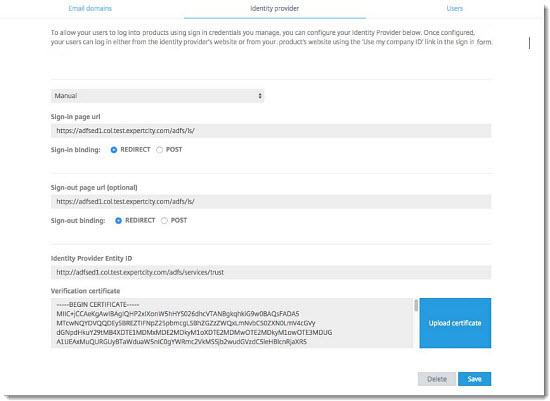Click the dropdown arrows on Manual selector
Screen dimensions: 550x401
click(x=260, y=96)
